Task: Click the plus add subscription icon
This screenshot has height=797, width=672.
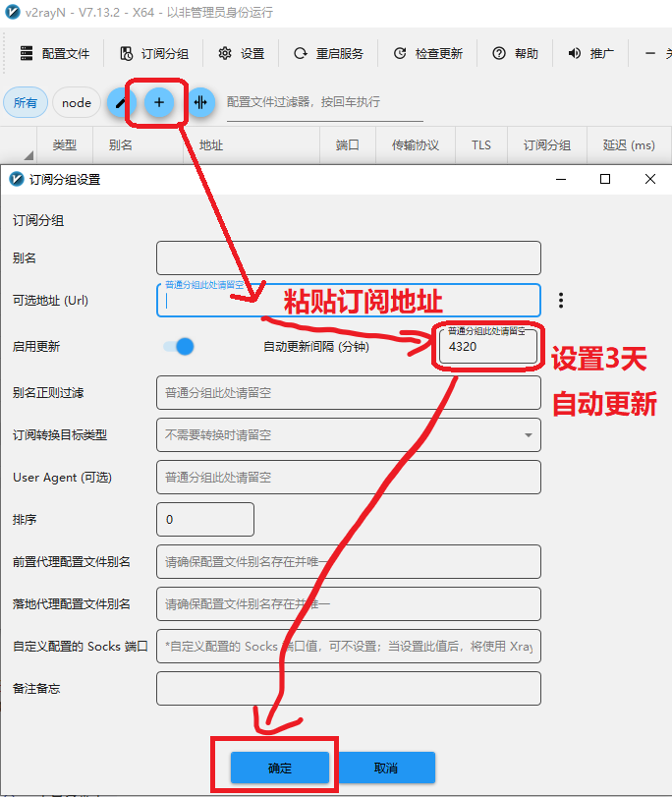Action: (159, 102)
